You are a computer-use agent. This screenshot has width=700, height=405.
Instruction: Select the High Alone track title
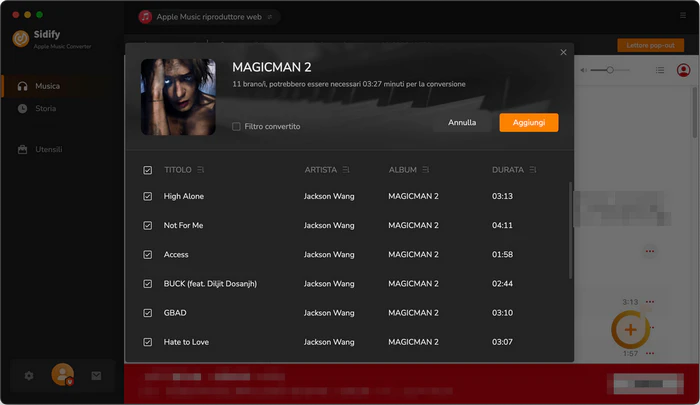pyautogui.click(x=183, y=196)
